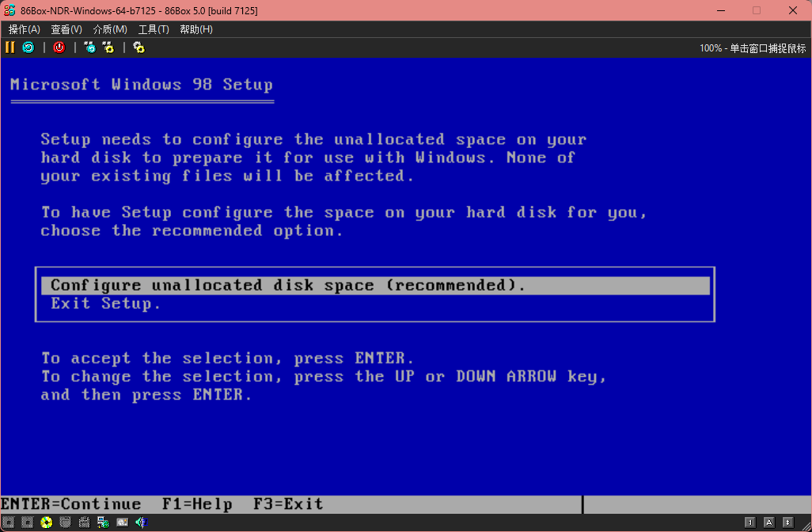The height and width of the screenshot is (532, 812).
Task: Click the red ACPI power-off icon
Action: (59, 47)
